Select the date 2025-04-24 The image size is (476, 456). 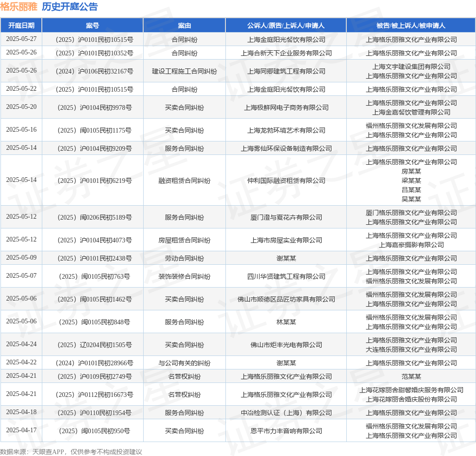click(21, 344)
